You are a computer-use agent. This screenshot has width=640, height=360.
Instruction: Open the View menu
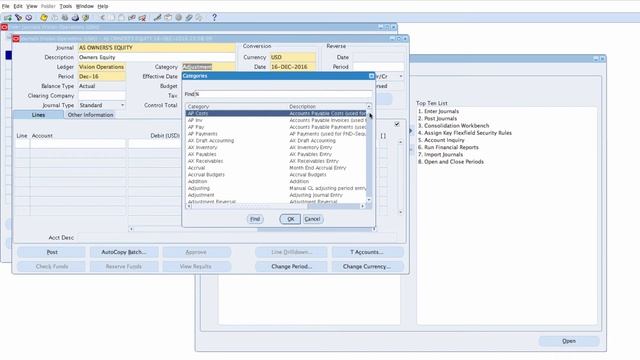tap(31, 6)
